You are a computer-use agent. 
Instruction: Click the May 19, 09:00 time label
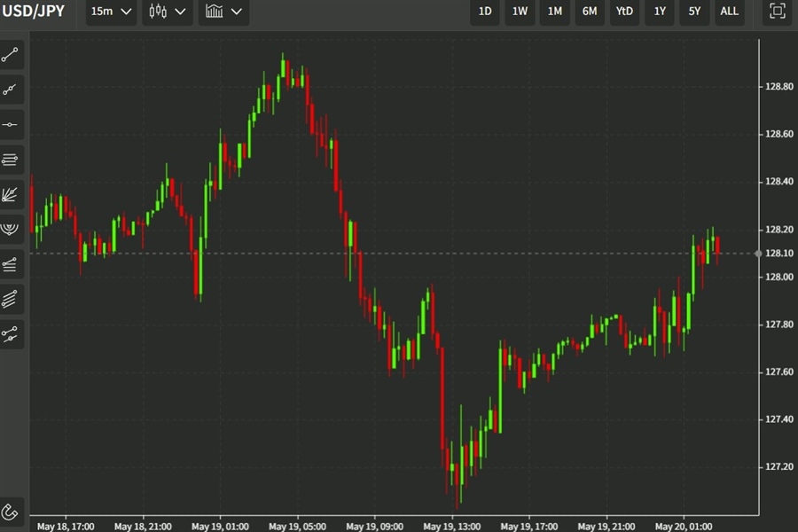pyautogui.click(x=375, y=527)
